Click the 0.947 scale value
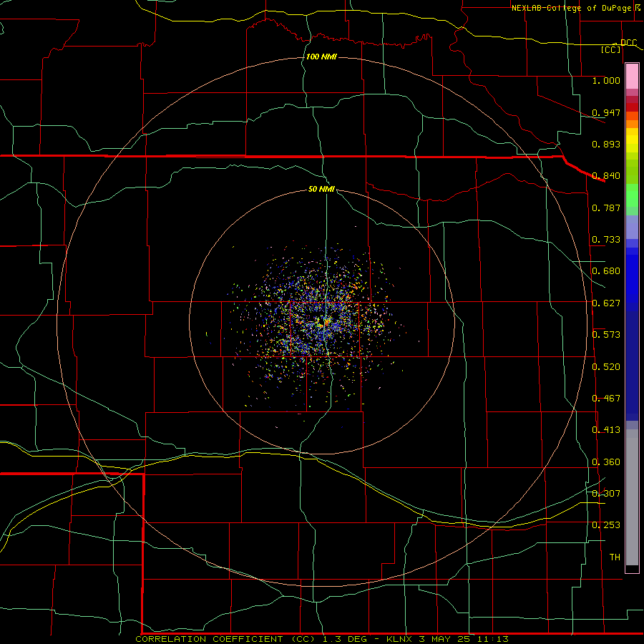This screenshot has height=644, width=644. (606, 112)
